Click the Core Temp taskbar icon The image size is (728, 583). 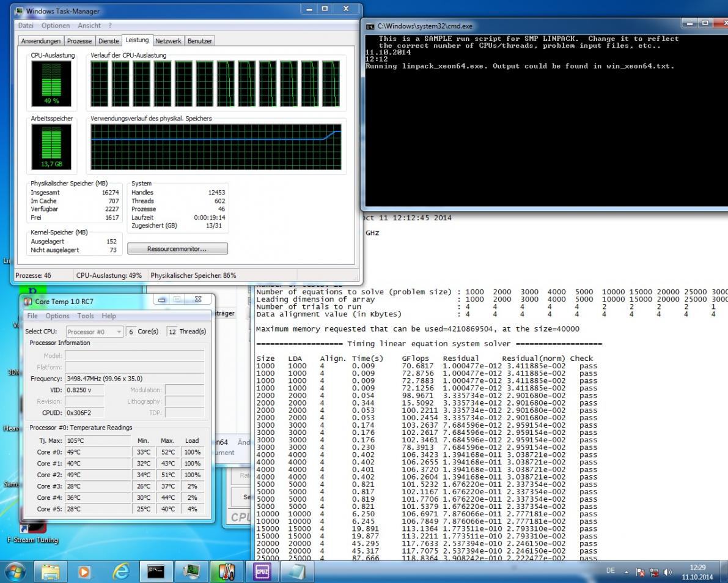[x=226, y=571]
